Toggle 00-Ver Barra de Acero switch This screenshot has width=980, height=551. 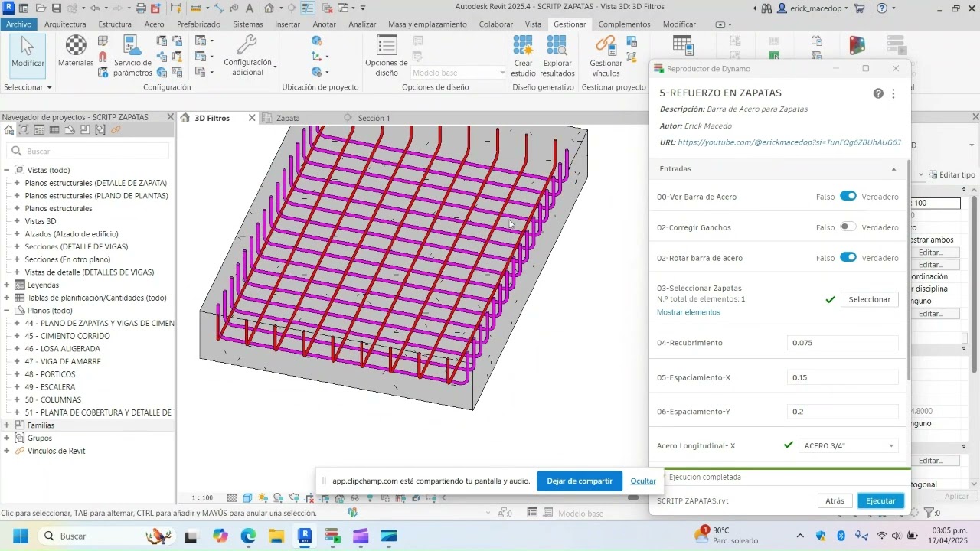coord(848,196)
